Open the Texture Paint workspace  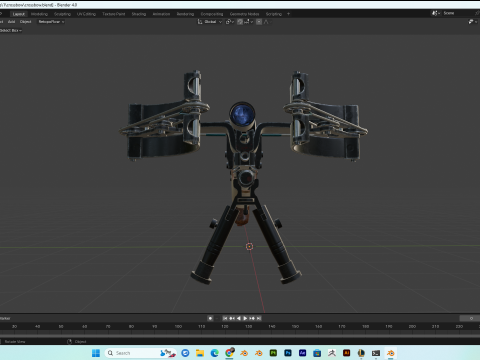[114, 14]
